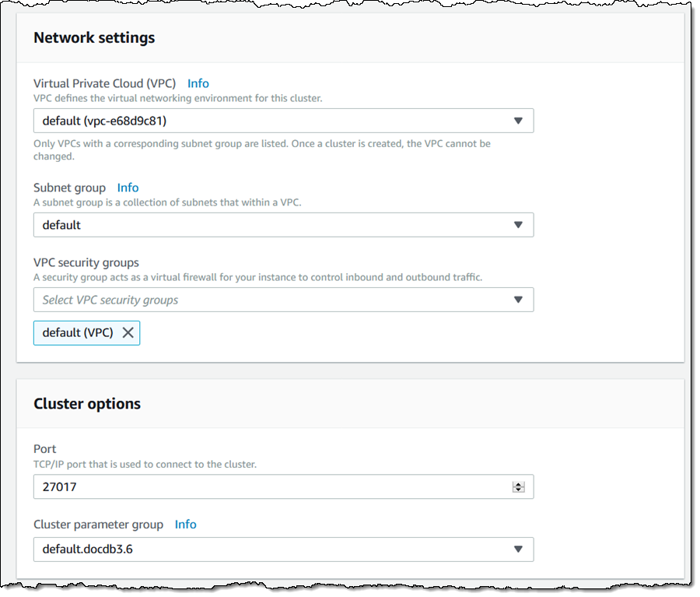Click the arrow icon of Subnet group dropdown
Screen dimensions: 700x597
tap(518, 225)
